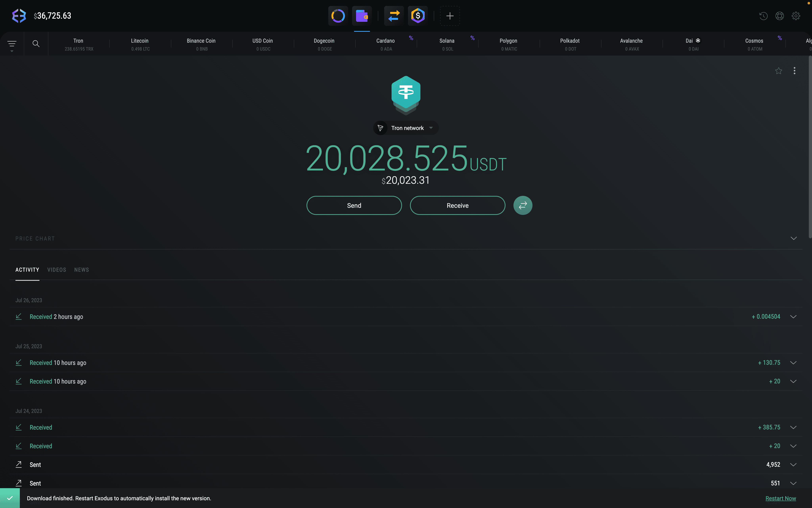Click the plus add app icon
The image size is (812, 508).
[x=450, y=16]
